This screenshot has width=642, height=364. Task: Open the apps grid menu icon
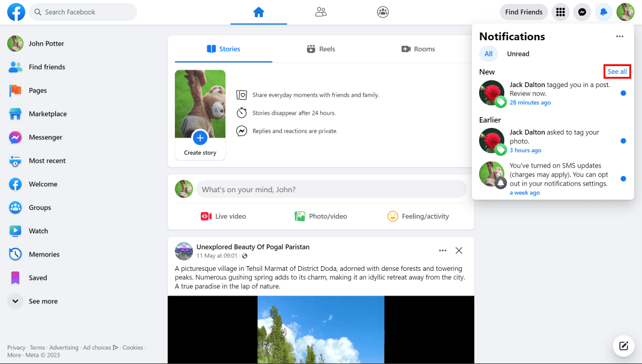560,12
